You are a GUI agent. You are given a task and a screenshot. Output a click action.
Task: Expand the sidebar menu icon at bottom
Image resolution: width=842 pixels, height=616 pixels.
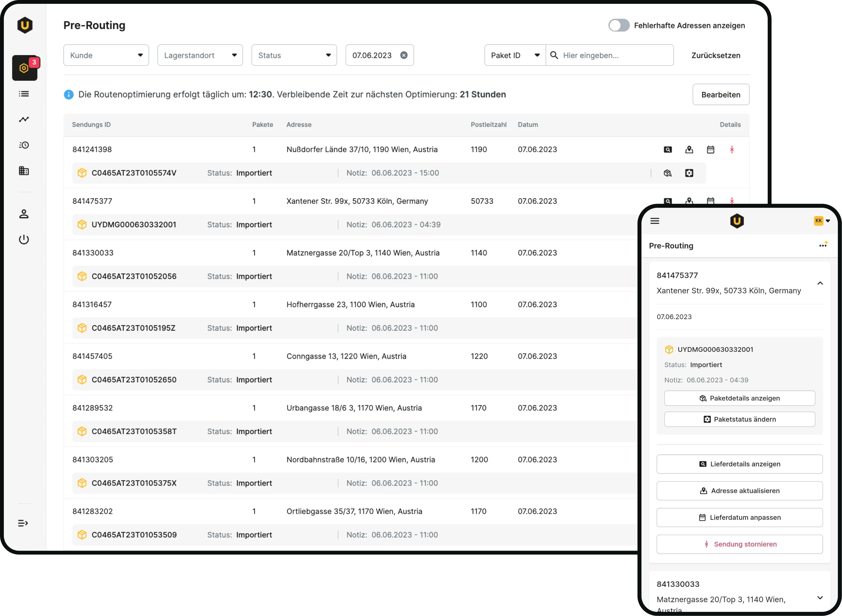tap(23, 523)
